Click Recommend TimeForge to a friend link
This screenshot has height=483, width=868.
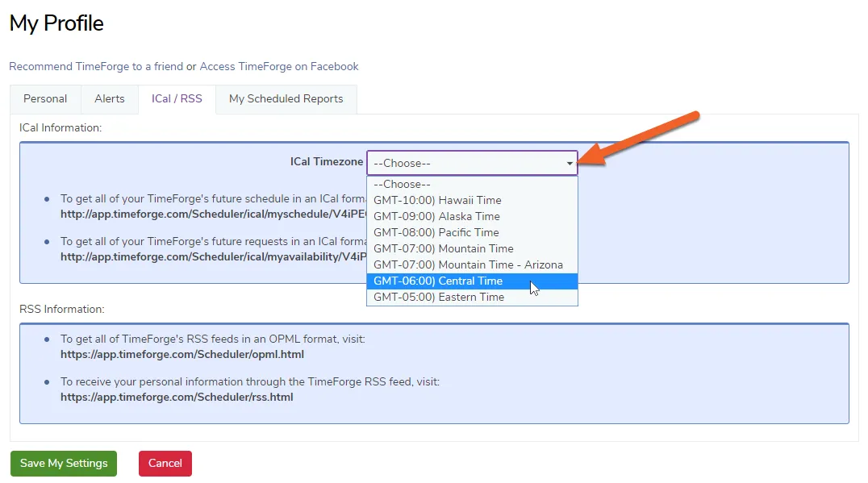click(96, 66)
